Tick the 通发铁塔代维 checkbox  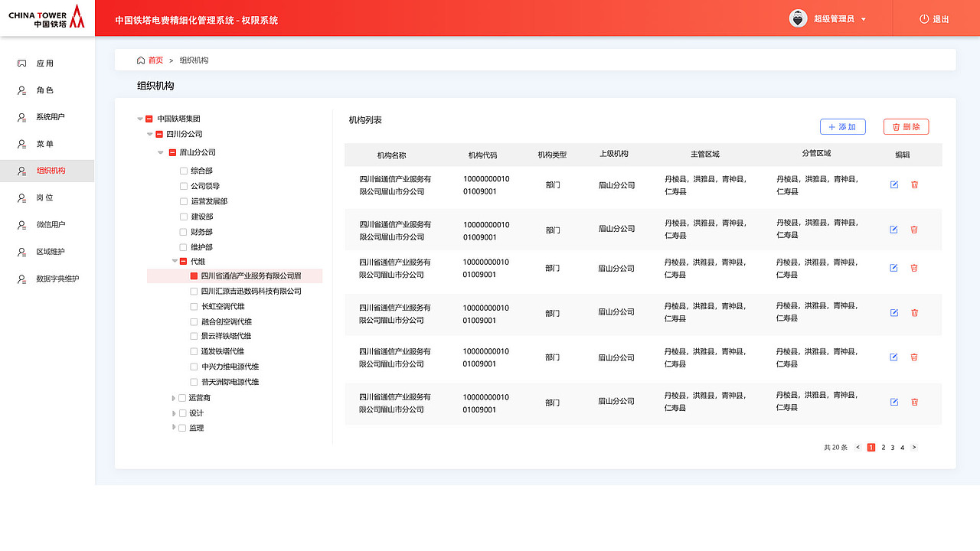194,351
